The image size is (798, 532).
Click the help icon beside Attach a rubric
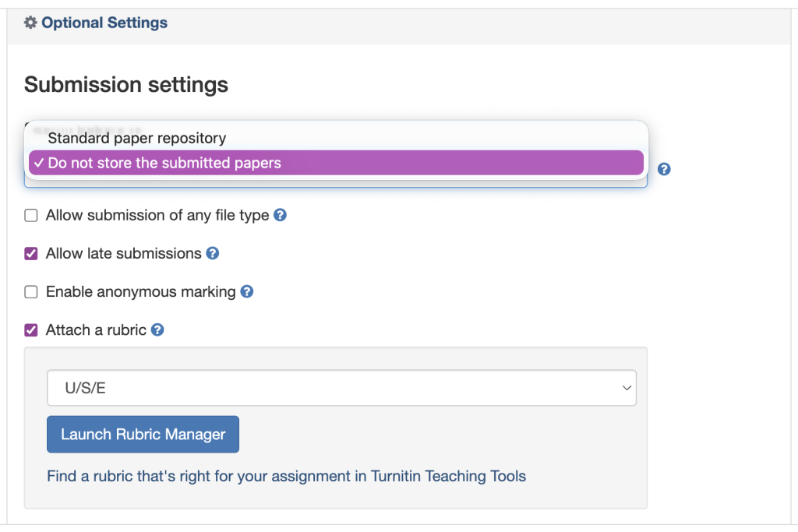[x=157, y=330]
